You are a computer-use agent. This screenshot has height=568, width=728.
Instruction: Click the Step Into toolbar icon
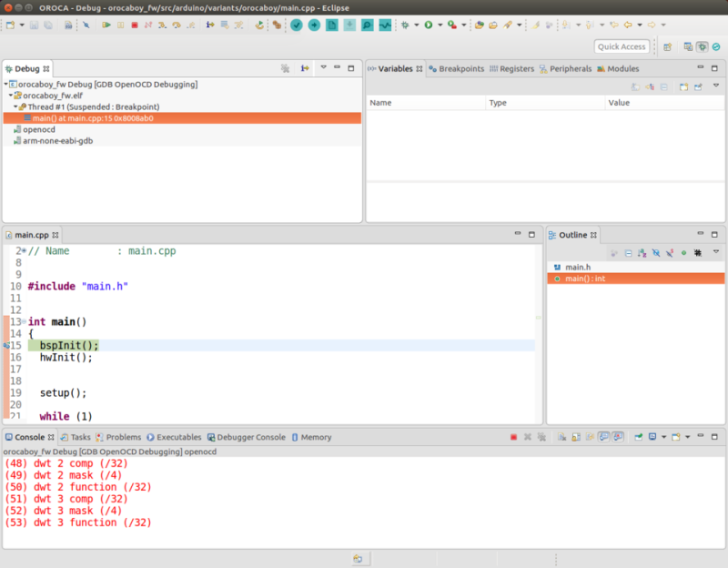point(162,25)
